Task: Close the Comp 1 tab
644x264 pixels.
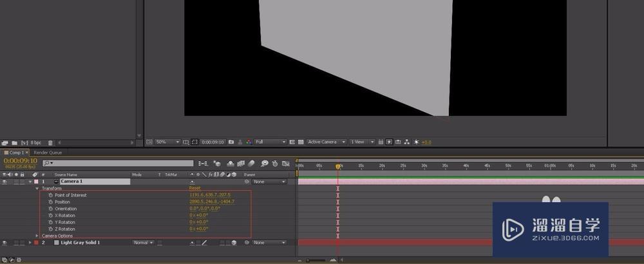Action: tap(27, 153)
